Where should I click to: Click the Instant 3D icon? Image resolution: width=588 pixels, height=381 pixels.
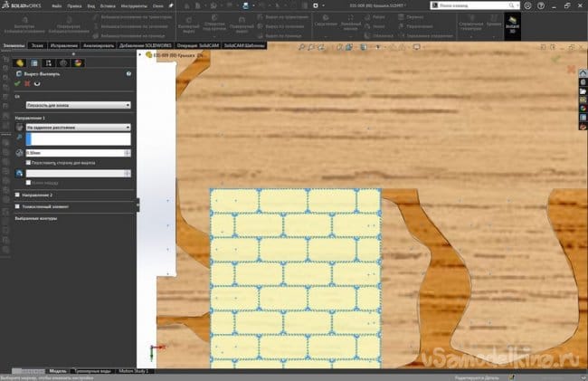[x=512, y=26]
